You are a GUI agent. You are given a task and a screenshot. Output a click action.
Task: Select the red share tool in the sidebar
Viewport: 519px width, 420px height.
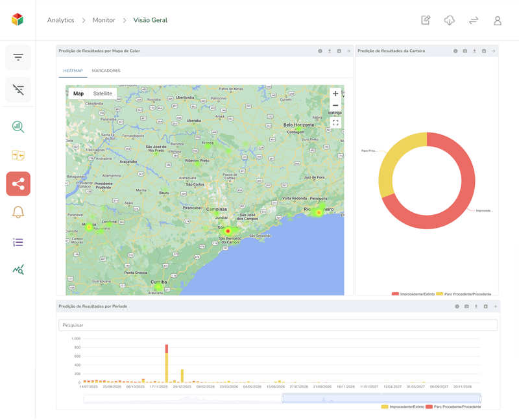tap(18, 183)
